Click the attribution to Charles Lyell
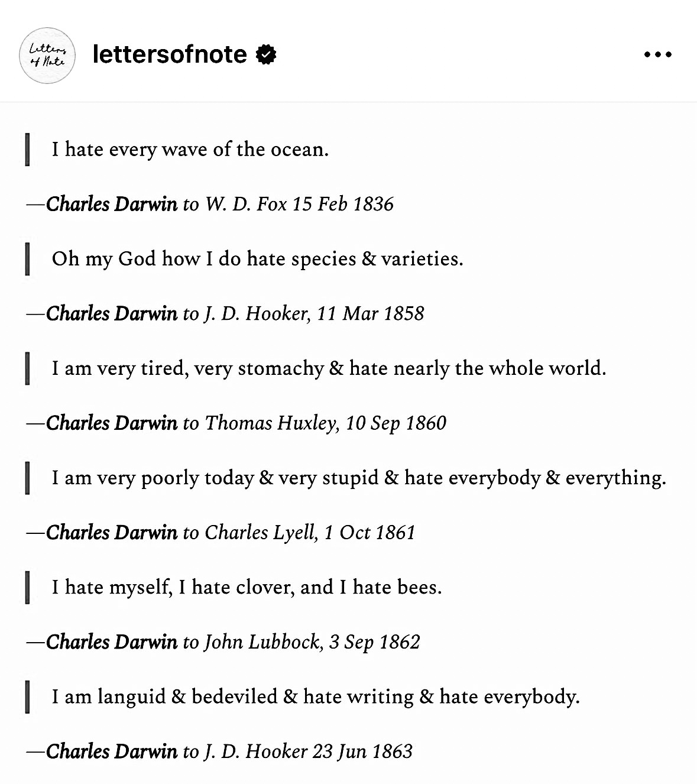Image resolution: width=697 pixels, height=784 pixels. coord(221,532)
